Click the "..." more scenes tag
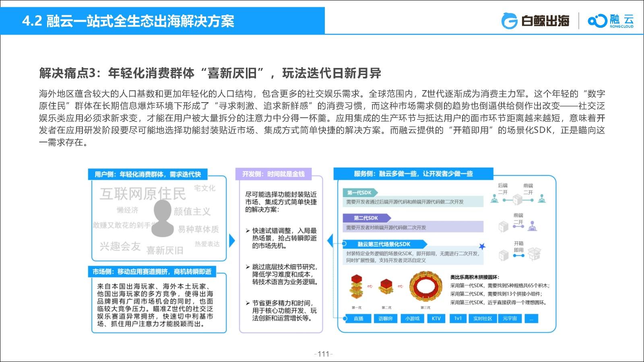The image size is (644, 362). pyautogui.click(x=531, y=319)
